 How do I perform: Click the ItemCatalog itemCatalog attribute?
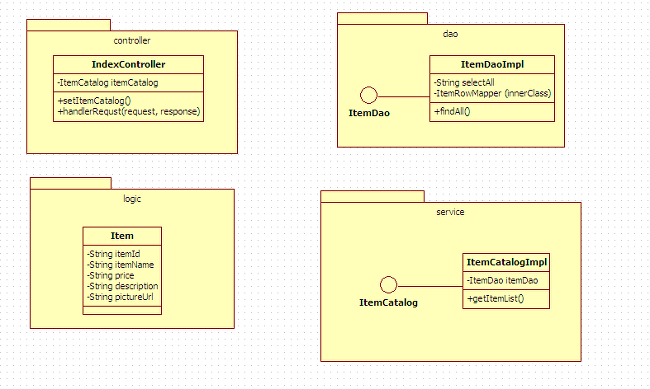point(108,83)
